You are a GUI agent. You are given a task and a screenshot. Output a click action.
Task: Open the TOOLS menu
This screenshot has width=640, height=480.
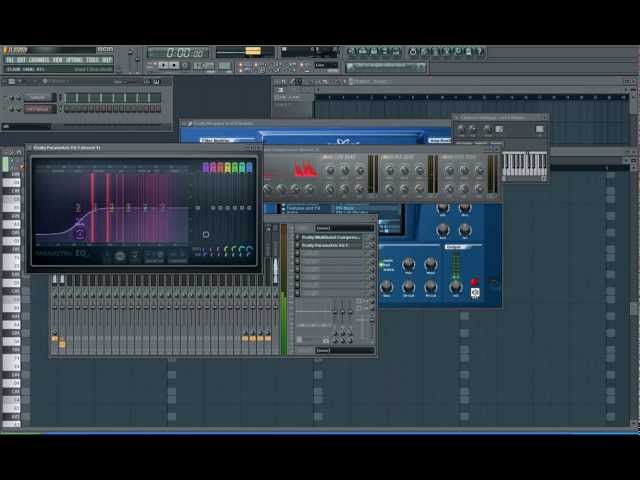93,60
